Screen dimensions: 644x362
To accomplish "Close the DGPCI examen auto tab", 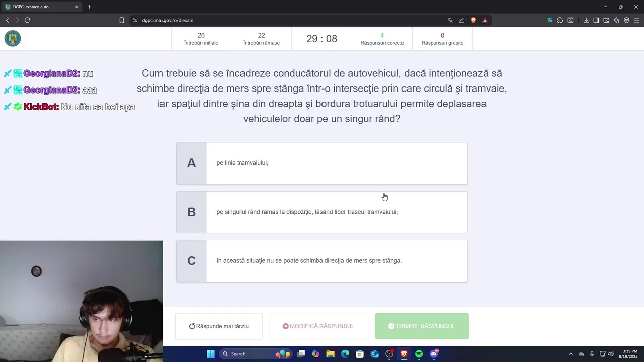I will tap(77, 7).
